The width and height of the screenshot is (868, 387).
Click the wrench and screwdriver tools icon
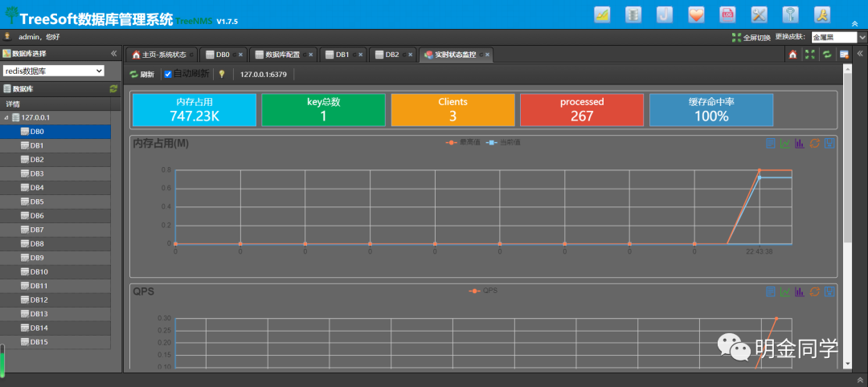759,14
